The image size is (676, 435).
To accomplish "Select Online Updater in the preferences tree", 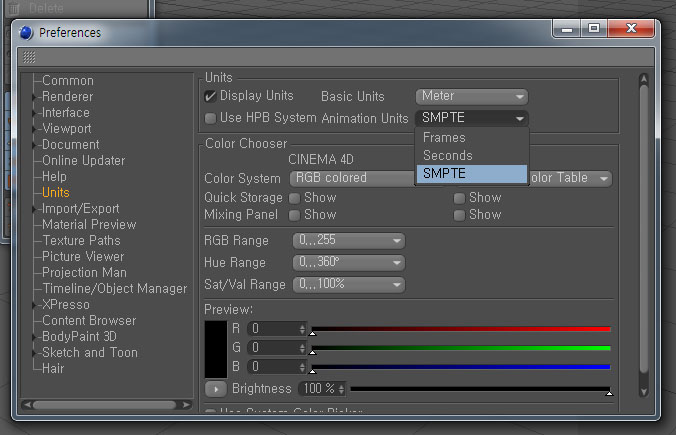I will (84, 161).
